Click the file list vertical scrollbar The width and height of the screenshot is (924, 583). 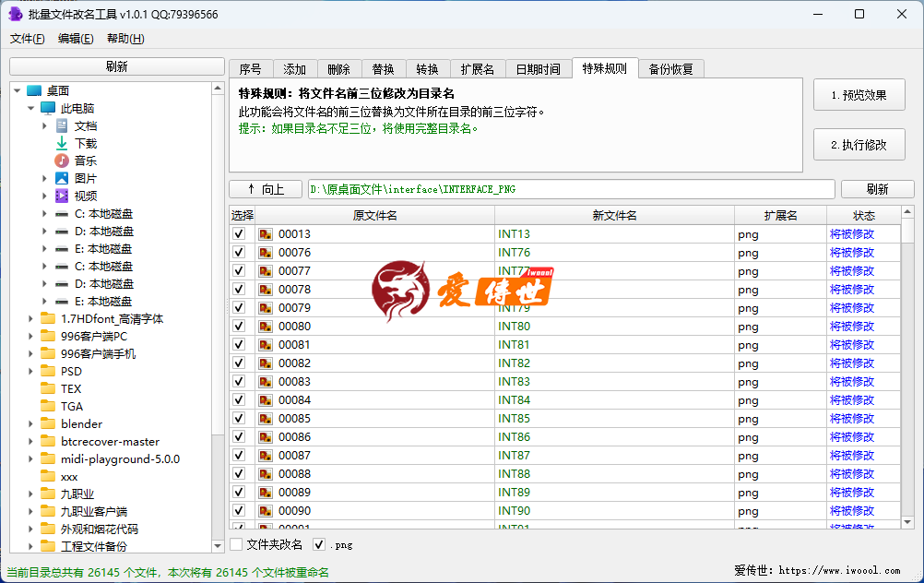(x=908, y=369)
